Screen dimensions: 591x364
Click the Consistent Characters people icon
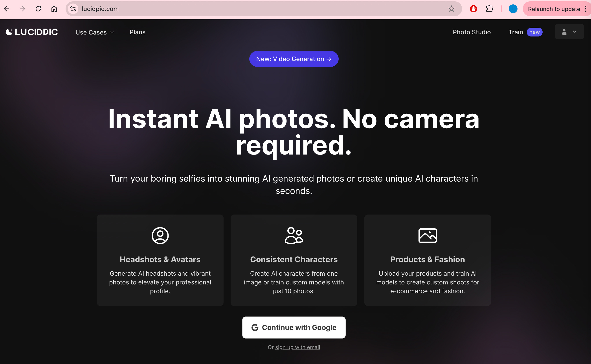[294, 235]
